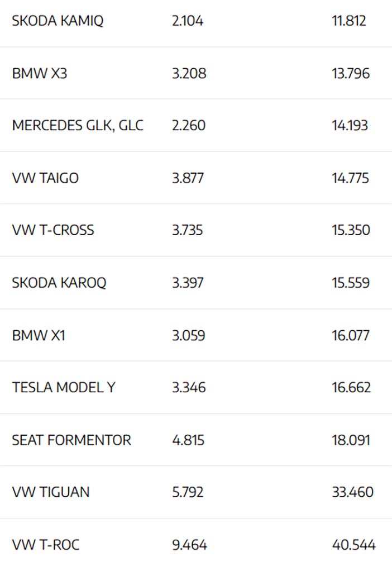Image resolution: width=392 pixels, height=566 pixels.
Task: Select the VW T-CROSS entry
Action: click(53, 230)
